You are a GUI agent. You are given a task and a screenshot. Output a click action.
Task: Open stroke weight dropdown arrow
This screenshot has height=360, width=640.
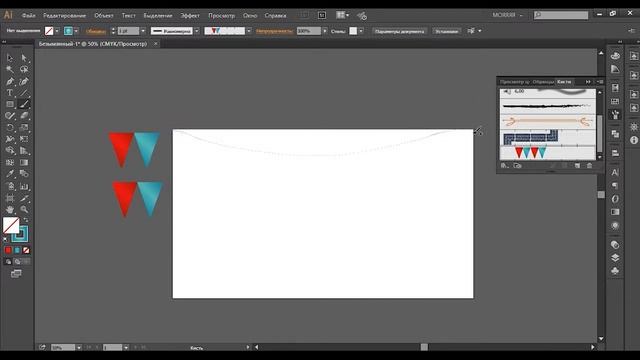pos(143,31)
